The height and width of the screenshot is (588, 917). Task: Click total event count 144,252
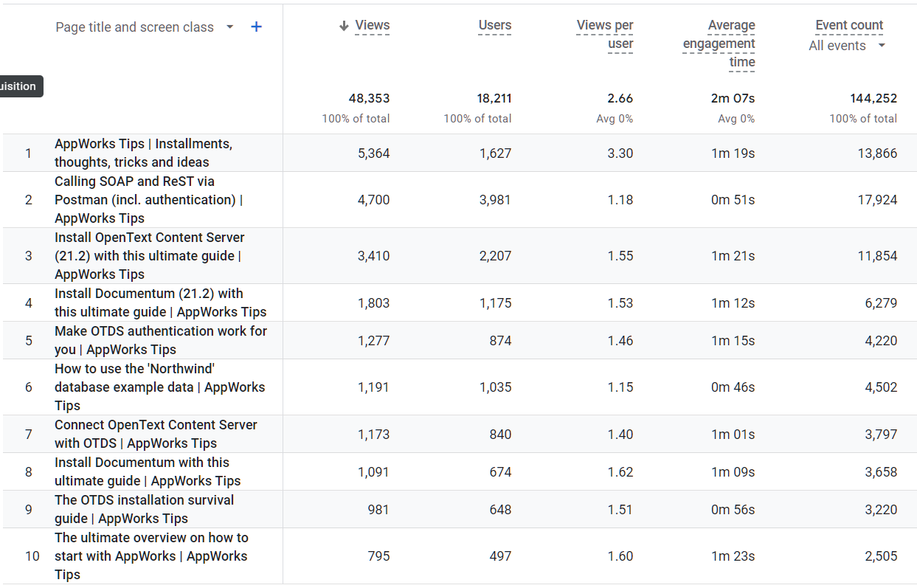tap(873, 99)
